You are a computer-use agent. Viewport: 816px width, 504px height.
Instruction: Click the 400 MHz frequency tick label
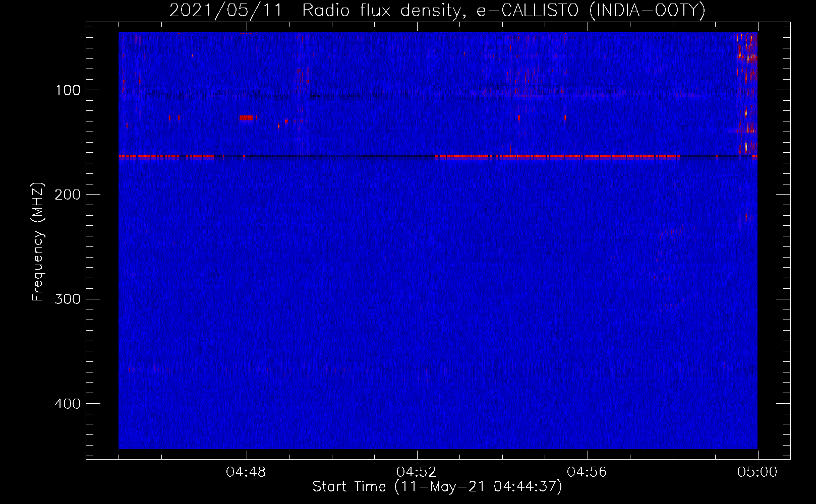68,404
